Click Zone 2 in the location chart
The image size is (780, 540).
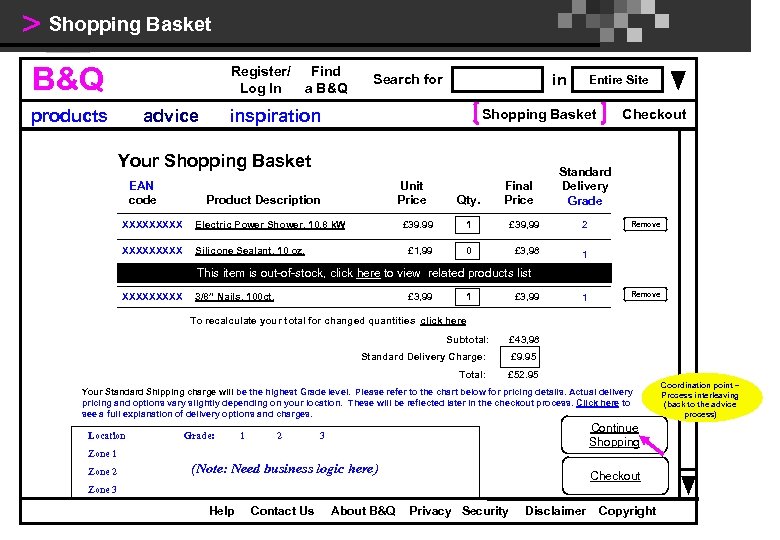[x=102, y=471]
